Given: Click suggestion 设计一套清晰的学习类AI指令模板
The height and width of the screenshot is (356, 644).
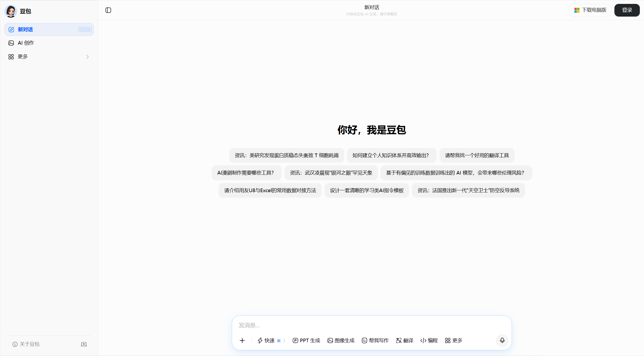Looking at the screenshot, I should (x=367, y=190).
